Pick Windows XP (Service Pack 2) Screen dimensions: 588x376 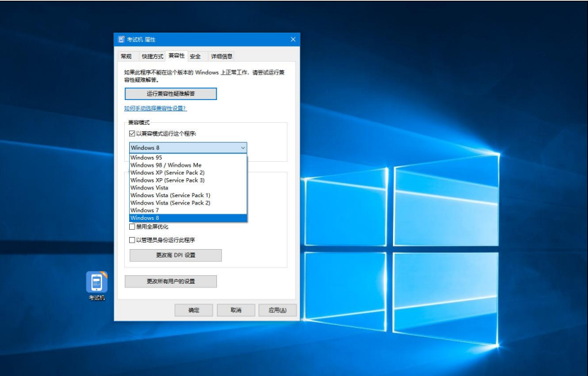[x=188, y=172]
